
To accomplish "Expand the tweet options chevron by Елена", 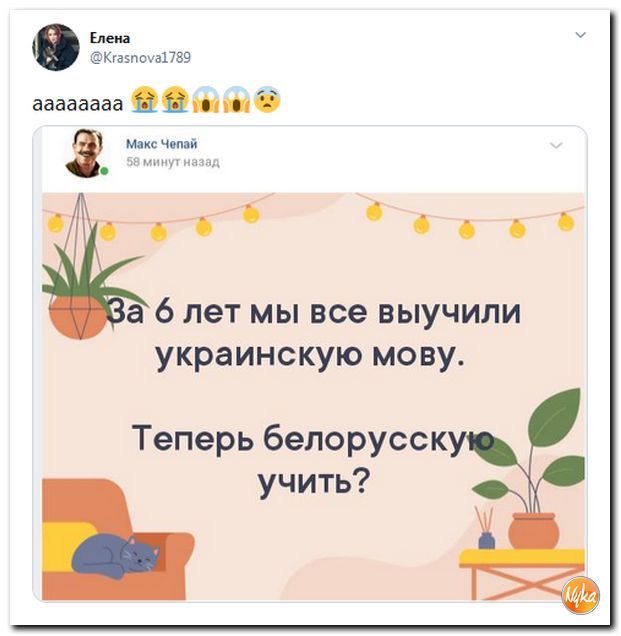I will [x=580, y=35].
